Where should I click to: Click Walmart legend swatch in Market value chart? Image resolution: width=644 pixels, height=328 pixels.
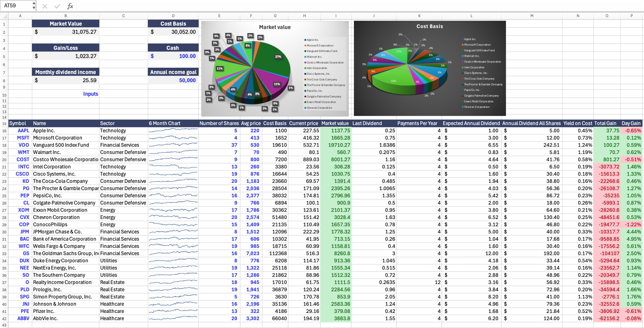coord(305,57)
